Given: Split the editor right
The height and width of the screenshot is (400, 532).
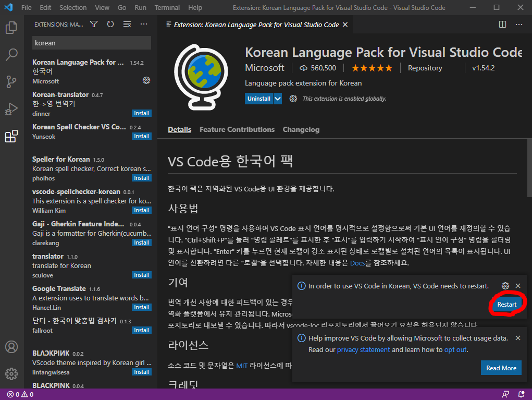Looking at the screenshot, I should point(502,25).
